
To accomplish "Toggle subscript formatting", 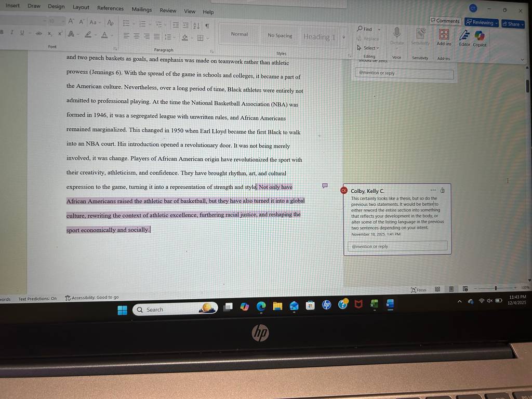I will click(49, 33).
